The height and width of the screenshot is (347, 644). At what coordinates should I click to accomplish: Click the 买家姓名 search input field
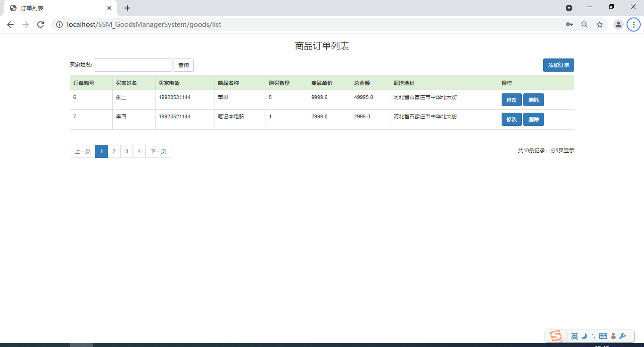133,65
